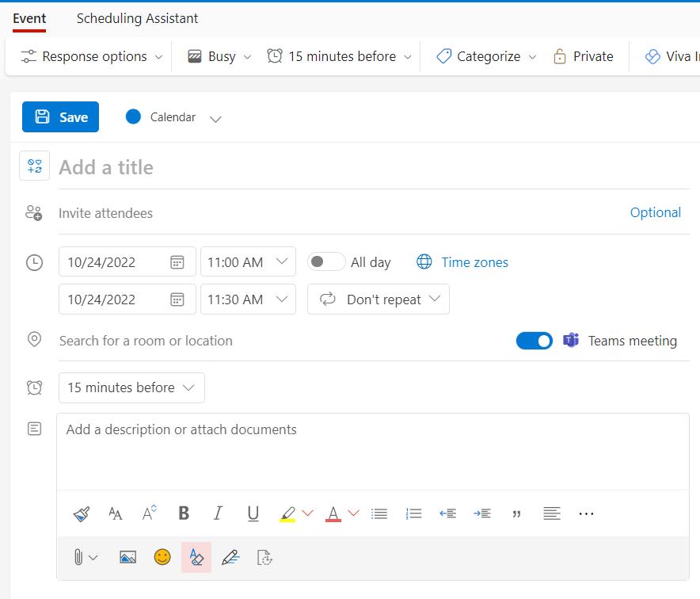Screen dimensions: 700x599
Task: Click the yellow text highlight color
Action: point(288,513)
